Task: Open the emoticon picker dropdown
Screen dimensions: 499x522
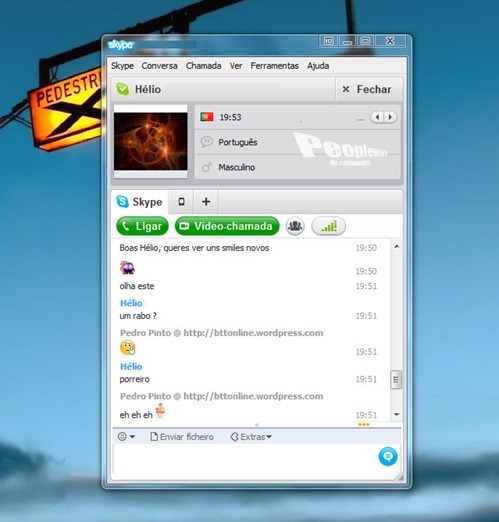Action: point(126,436)
